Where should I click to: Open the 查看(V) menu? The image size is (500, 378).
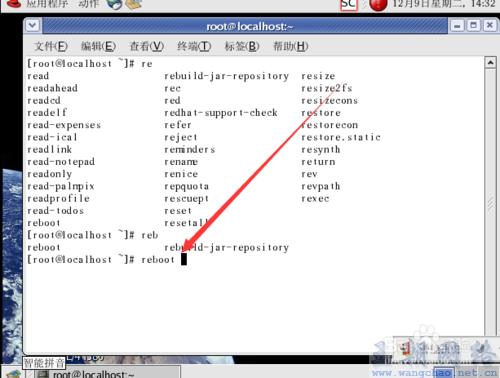[x=147, y=46]
